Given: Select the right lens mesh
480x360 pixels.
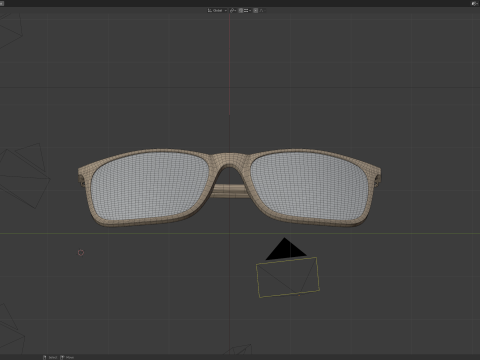Looking at the screenshot, I should [x=309, y=185].
